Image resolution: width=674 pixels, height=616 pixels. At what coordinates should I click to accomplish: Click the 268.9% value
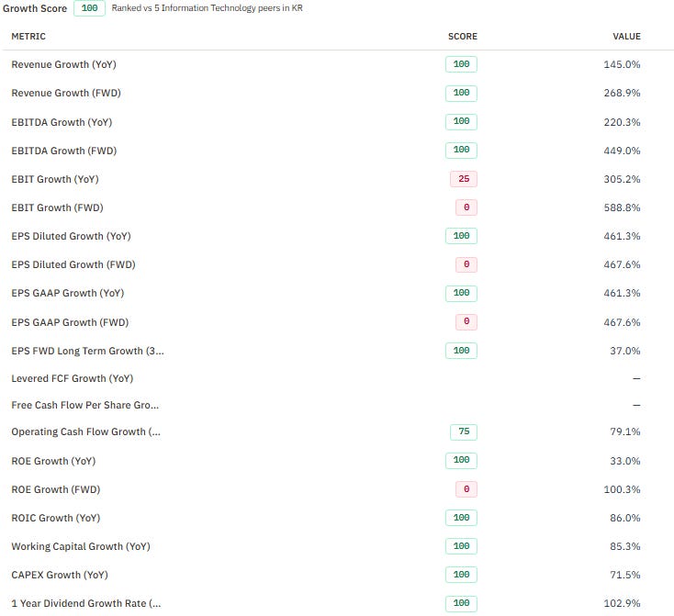pyautogui.click(x=622, y=93)
